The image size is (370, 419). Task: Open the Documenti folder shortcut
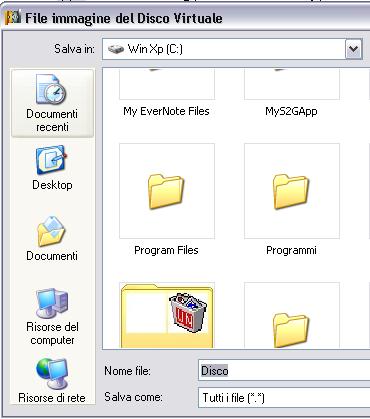click(x=52, y=238)
